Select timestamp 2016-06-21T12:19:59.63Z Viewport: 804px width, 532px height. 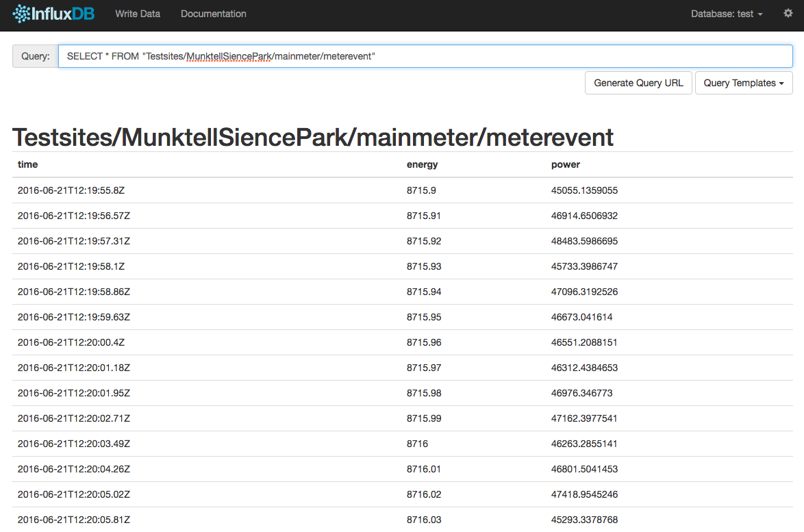pyautogui.click(x=74, y=317)
